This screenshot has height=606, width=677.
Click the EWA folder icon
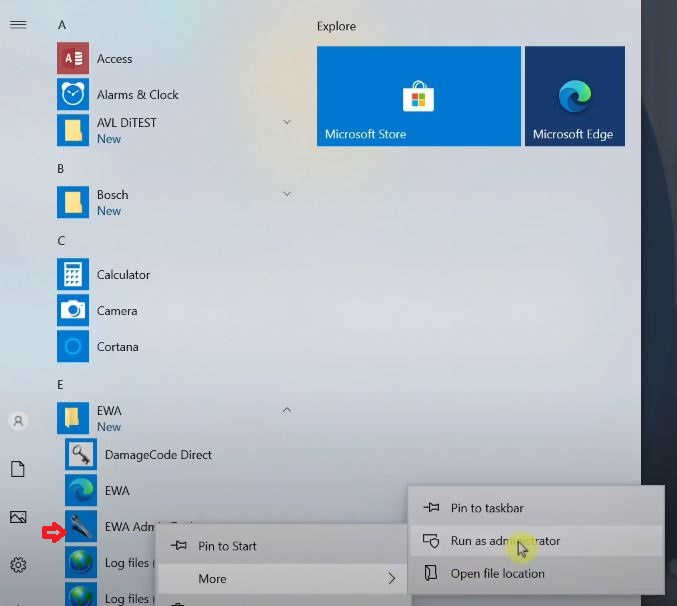[x=73, y=418]
